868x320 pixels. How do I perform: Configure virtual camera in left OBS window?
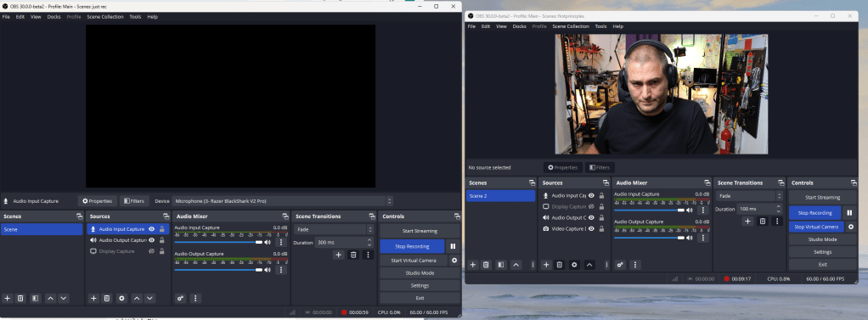(454, 261)
